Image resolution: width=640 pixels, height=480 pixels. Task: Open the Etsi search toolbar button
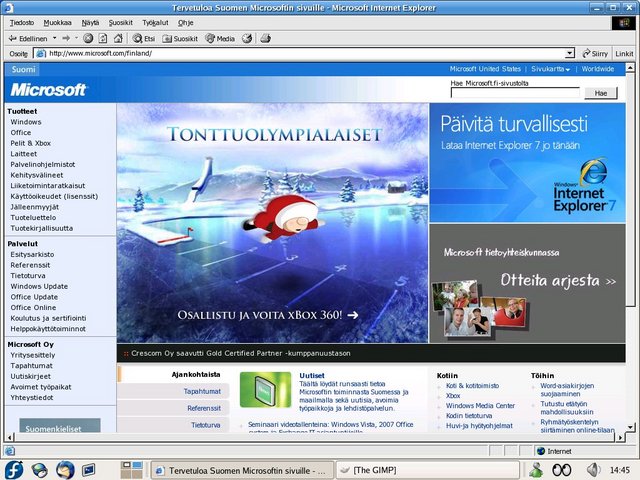pos(144,38)
